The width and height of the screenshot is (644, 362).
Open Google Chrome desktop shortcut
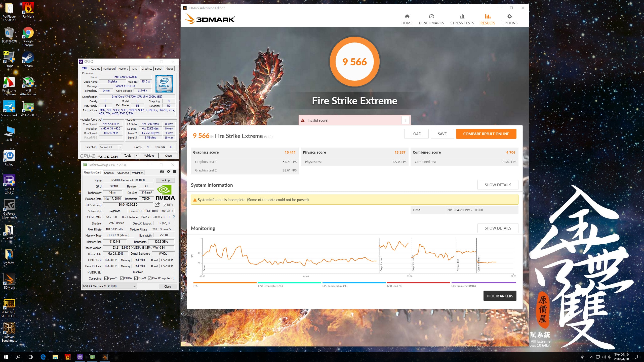pyautogui.click(x=28, y=37)
